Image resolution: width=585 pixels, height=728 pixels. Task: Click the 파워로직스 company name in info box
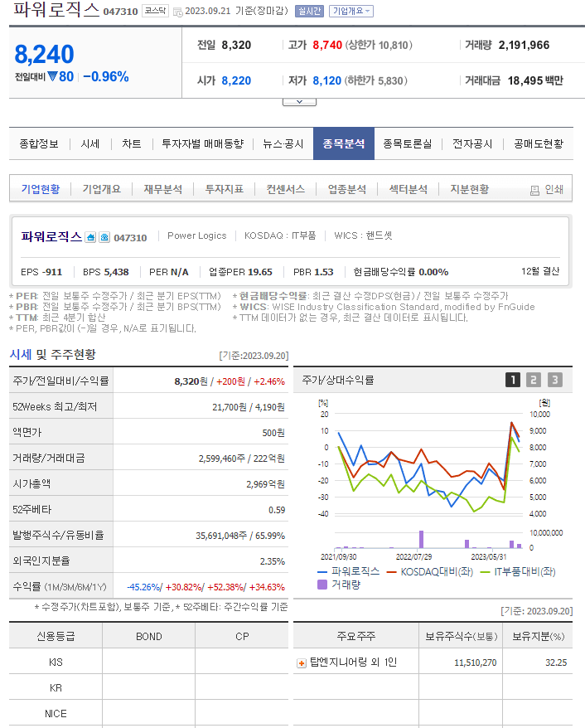tap(51, 237)
